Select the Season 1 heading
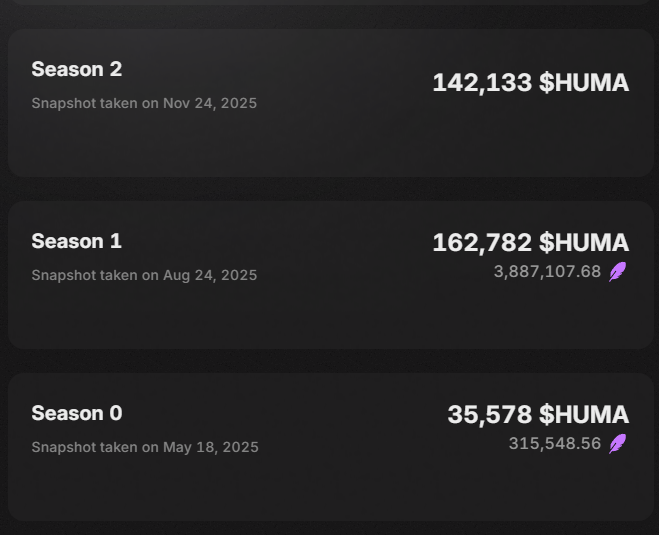This screenshot has height=535, width=659. tap(77, 241)
